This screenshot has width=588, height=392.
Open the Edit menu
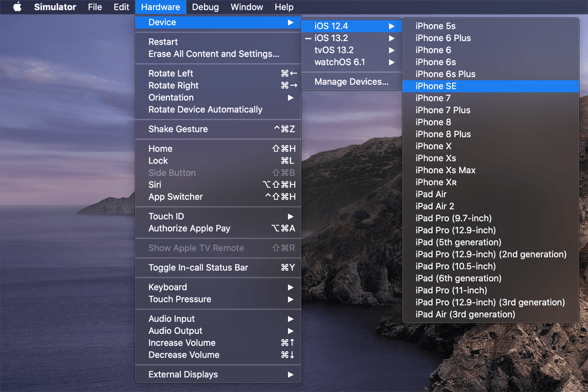coord(121,6)
